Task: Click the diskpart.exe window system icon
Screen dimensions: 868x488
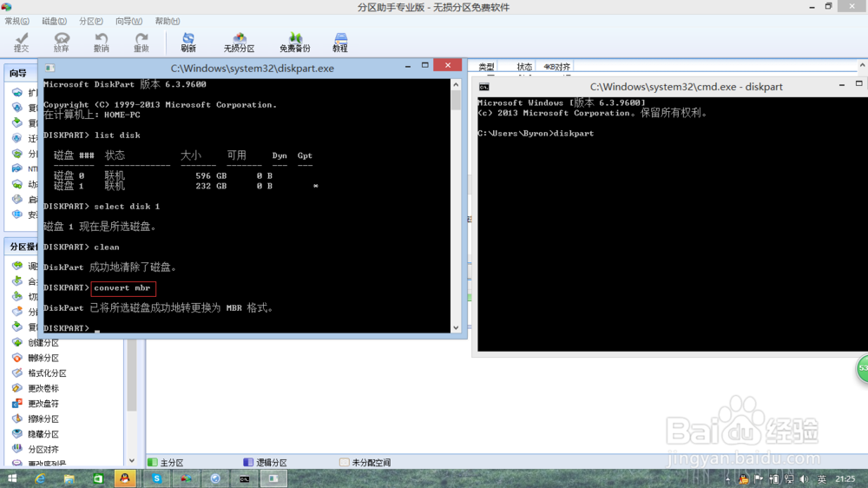Action: (x=49, y=68)
